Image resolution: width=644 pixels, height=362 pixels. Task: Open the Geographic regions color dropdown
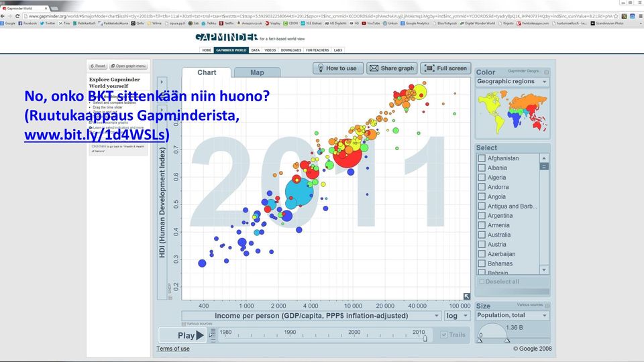[x=512, y=82]
